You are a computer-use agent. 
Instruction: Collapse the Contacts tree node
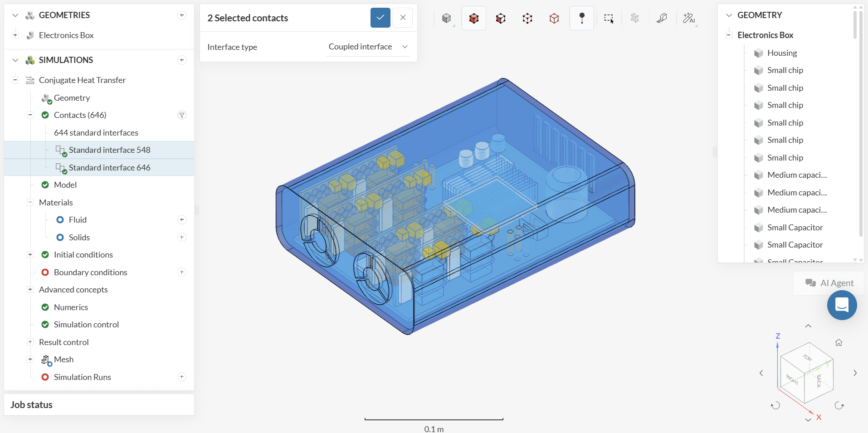tap(30, 115)
